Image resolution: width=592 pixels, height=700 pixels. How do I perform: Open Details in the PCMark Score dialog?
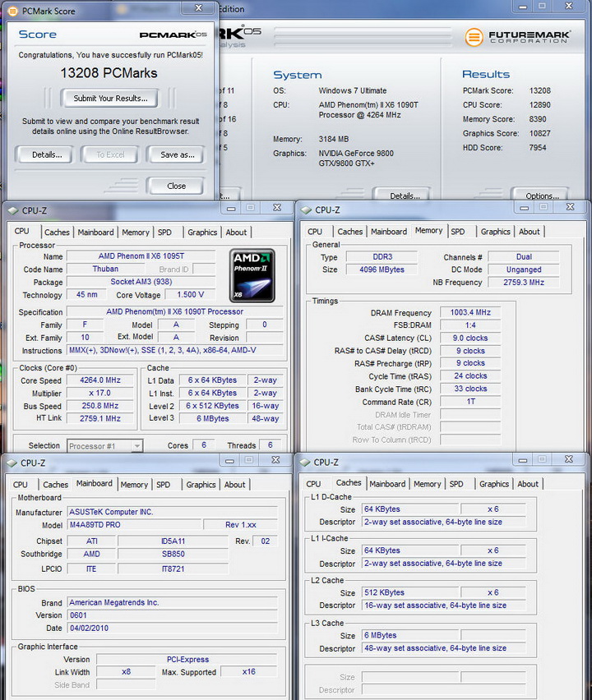click(47, 155)
